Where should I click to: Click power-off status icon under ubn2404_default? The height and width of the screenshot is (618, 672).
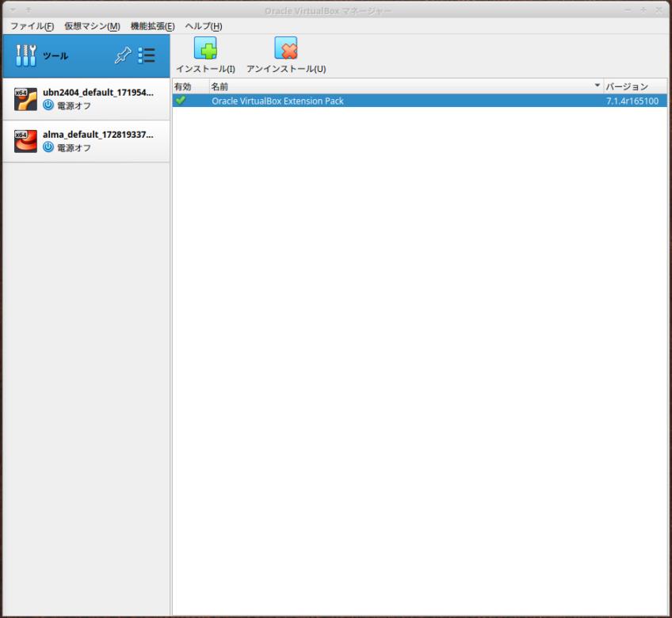coord(48,105)
